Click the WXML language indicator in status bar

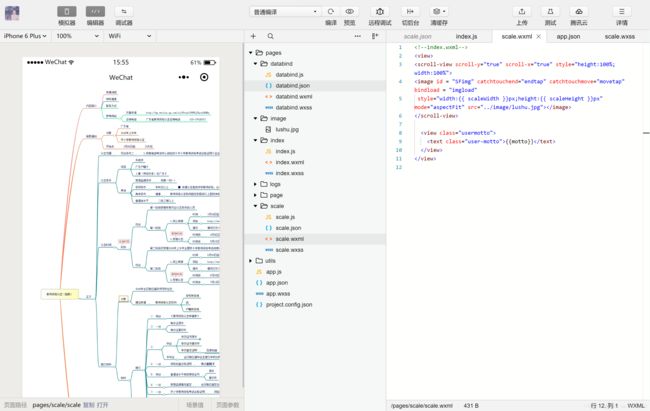pos(635,405)
